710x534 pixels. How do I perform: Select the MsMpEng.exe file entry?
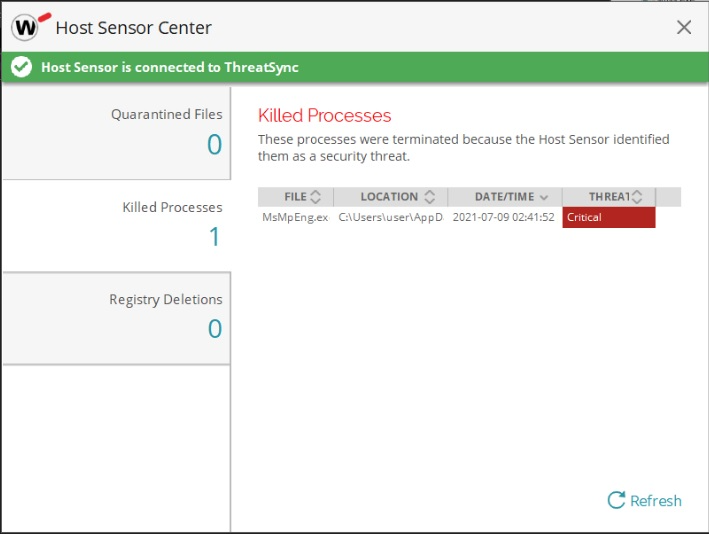click(294, 217)
